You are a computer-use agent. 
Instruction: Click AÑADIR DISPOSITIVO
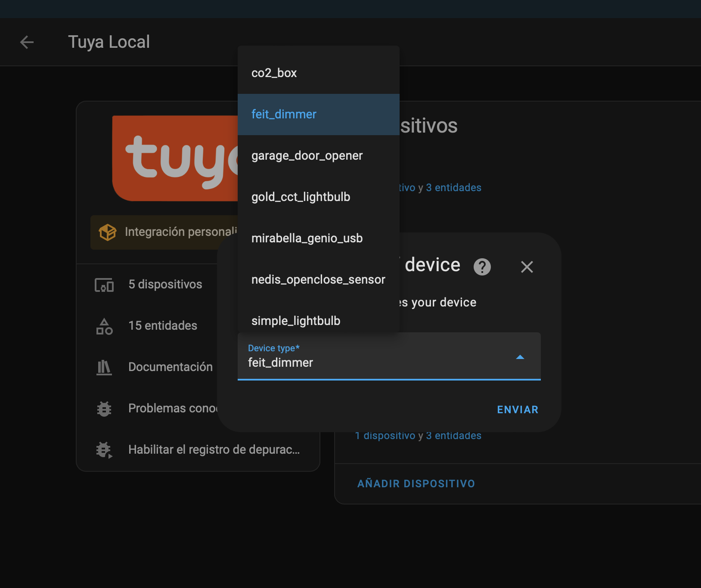tap(416, 483)
